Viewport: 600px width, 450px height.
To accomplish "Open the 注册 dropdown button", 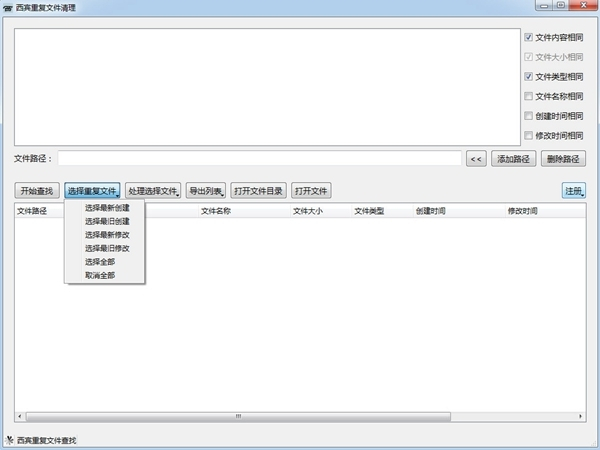I will 573,191.
